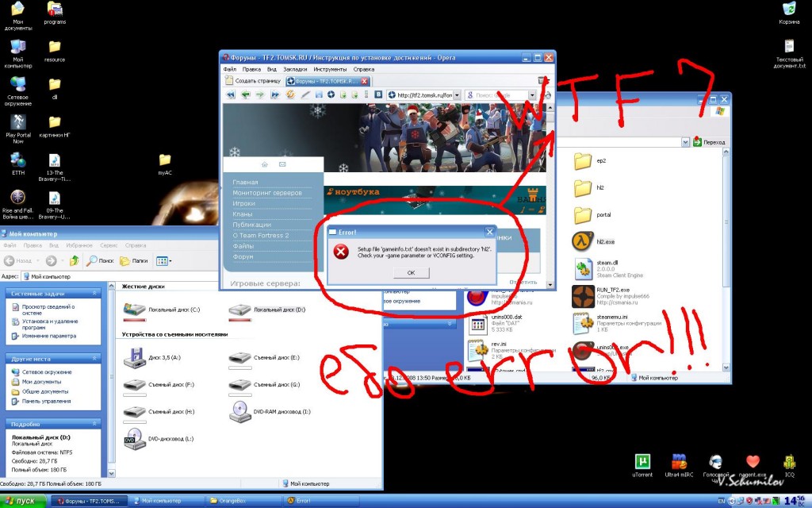The width and height of the screenshot is (812, 508).
Task: Select the ETTH desktop icon
Action: pyautogui.click(x=18, y=160)
